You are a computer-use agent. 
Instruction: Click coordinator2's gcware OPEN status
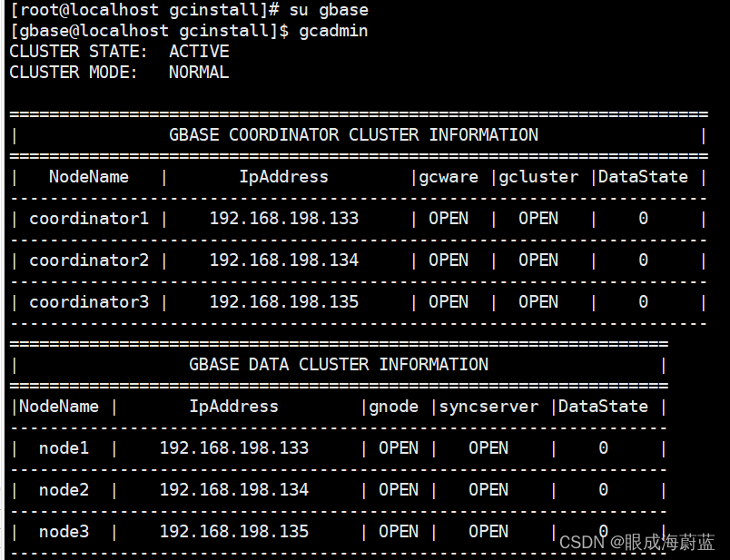(x=449, y=260)
